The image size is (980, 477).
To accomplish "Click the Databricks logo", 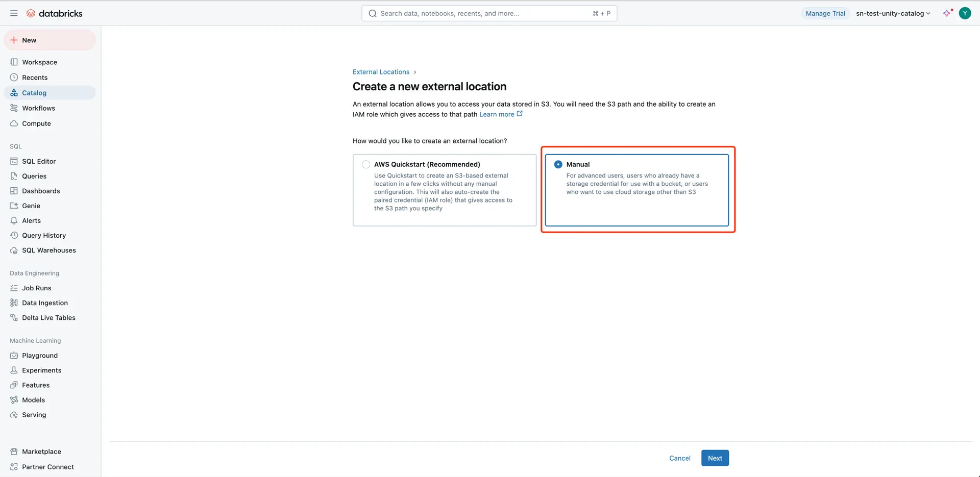I will 54,13.
